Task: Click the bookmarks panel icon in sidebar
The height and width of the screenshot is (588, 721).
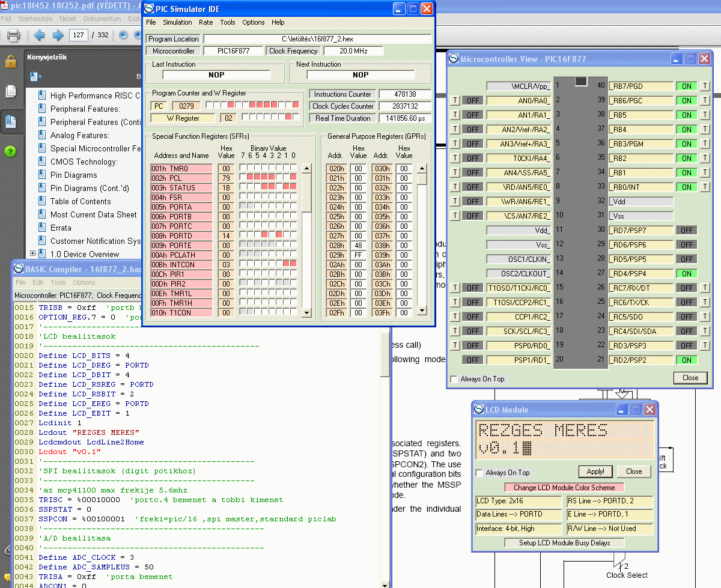Action: [10, 121]
